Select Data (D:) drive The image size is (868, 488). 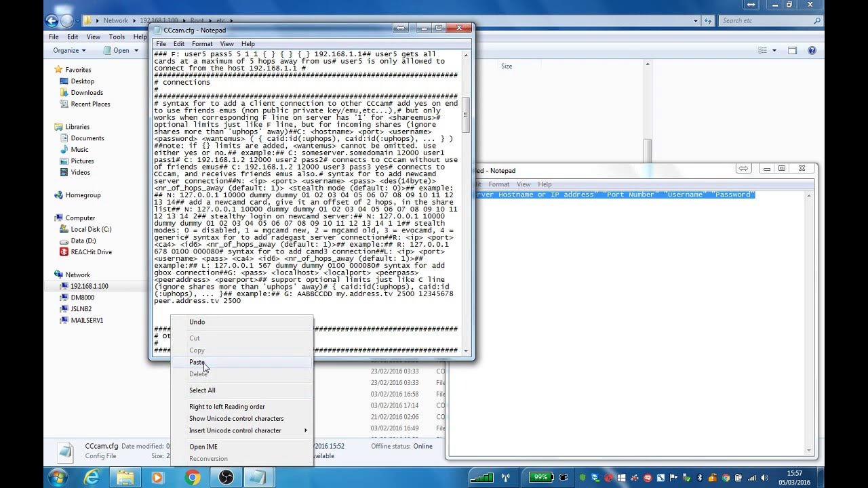(83, 241)
